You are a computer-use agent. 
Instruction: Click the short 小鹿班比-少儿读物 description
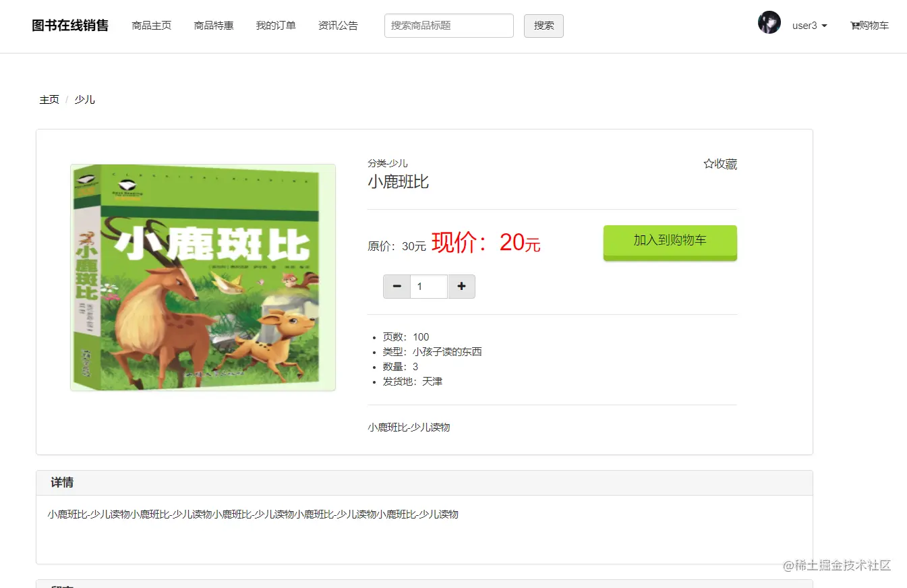[x=409, y=428]
